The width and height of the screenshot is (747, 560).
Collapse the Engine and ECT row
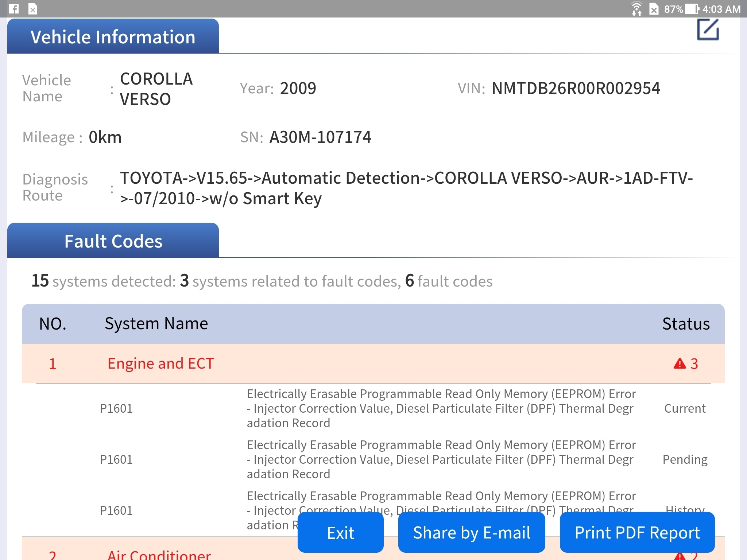(x=160, y=363)
